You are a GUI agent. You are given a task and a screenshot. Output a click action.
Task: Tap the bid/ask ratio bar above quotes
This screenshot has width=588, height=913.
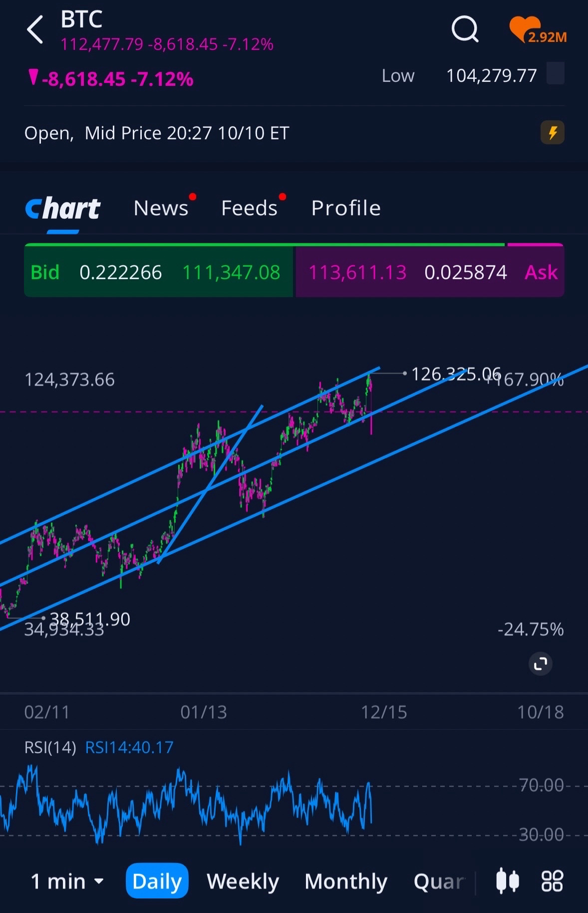point(294,245)
